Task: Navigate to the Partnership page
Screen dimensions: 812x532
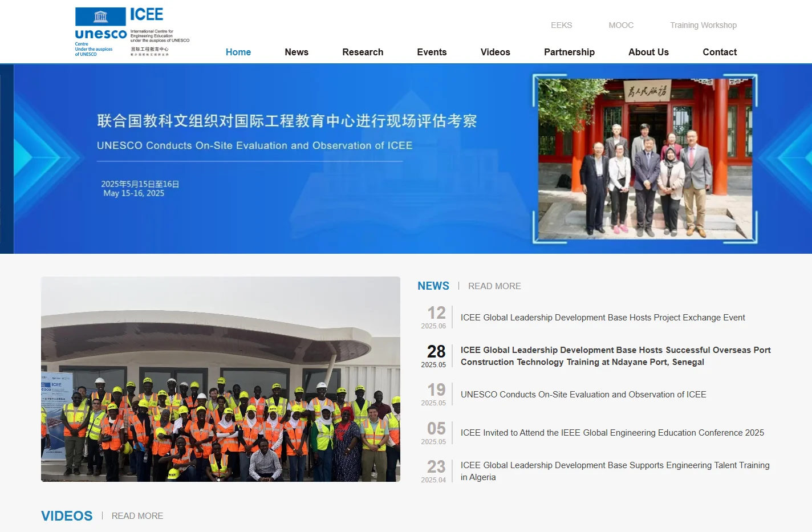Action: coord(569,52)
